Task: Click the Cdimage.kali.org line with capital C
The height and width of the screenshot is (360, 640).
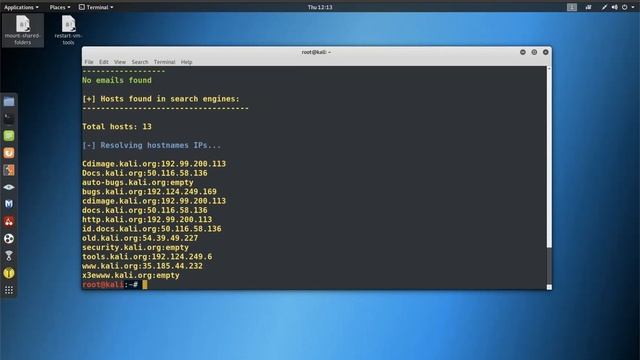Action: coord(154,164)
